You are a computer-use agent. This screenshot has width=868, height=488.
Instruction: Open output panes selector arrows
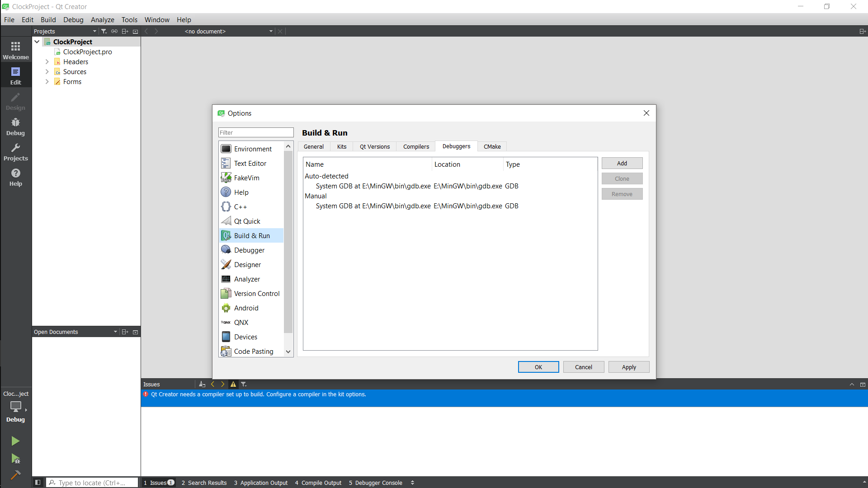click(412, 483)
